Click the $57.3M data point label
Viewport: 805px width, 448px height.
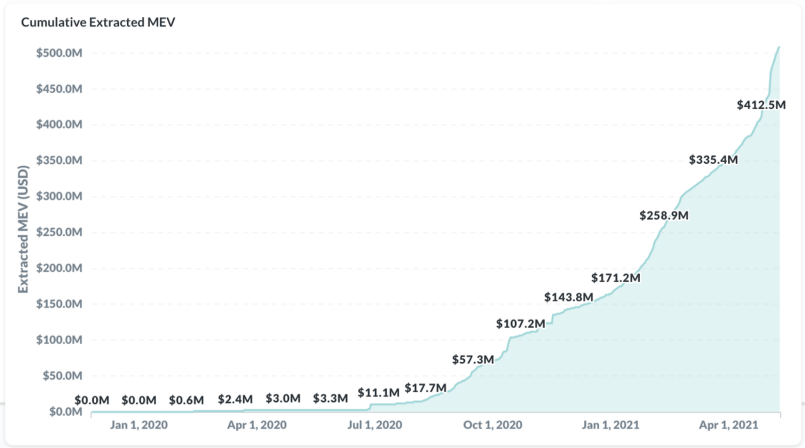click(x=473, y=359)
